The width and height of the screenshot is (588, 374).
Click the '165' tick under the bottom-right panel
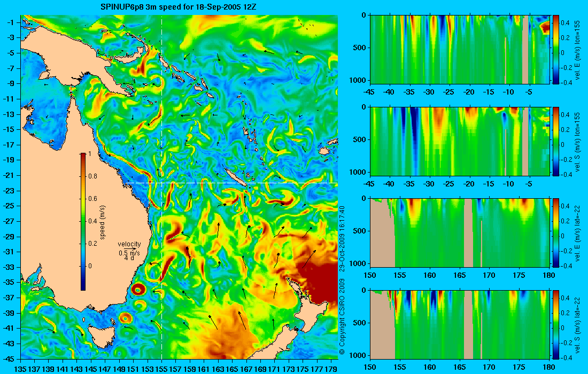pos(459,367)
